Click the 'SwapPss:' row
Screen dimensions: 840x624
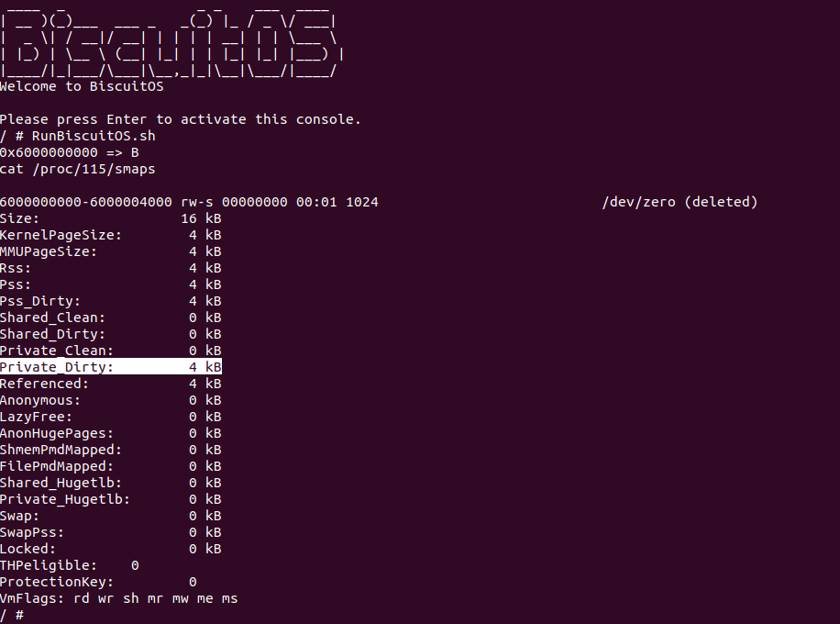(x=110, y=532)
